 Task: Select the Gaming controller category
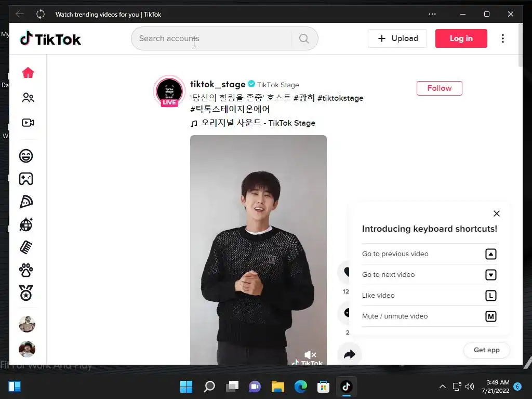pyautogui.click(x=26, y=179)
